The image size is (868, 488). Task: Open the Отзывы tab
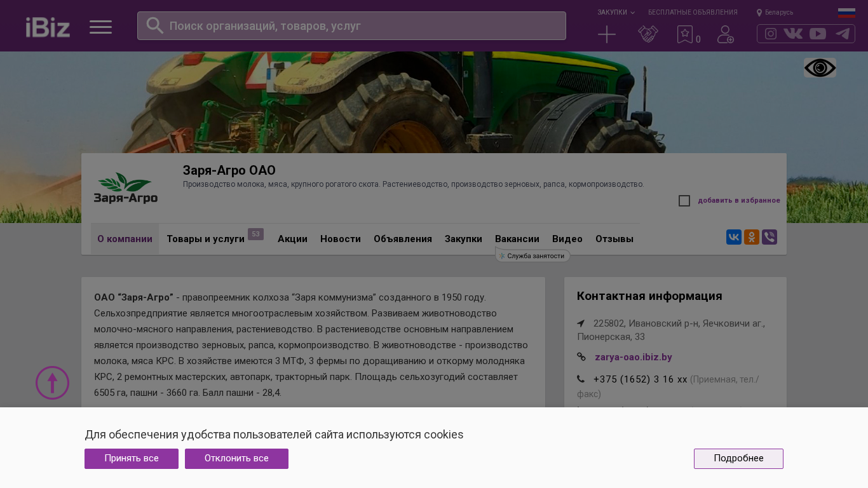pos(614,239)
